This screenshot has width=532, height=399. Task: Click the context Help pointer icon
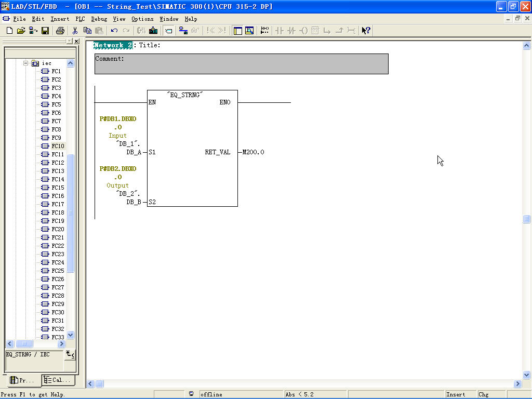coord(366,31)
